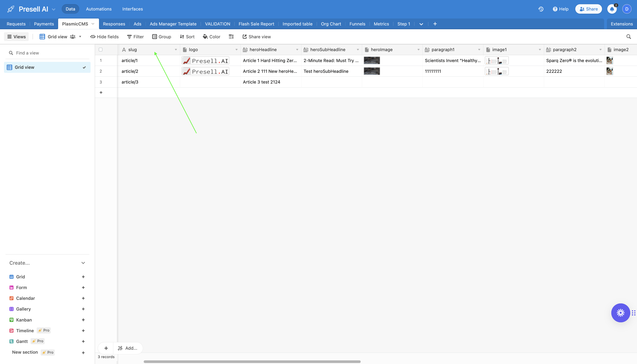This screenshot has width=637, height=364.
Task: Click the Find a view search field
Action: 47,53
